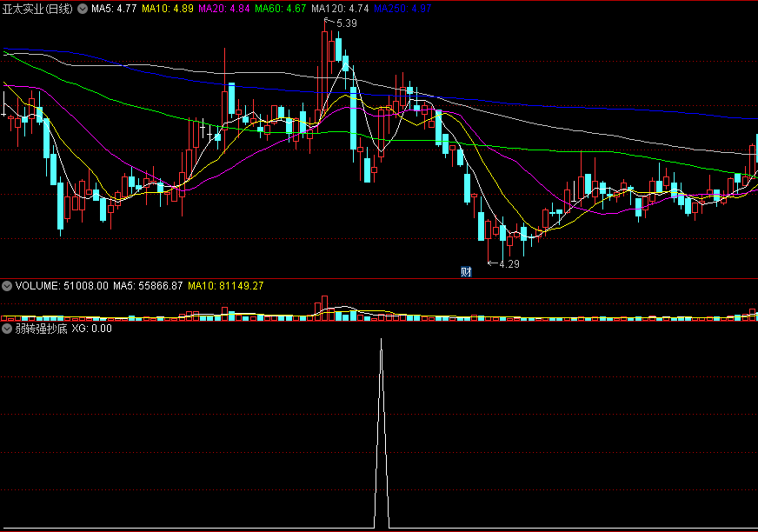Click the volume MA5: 55866.87 value
The image size is (758, 532).
[x=148, y=286]
